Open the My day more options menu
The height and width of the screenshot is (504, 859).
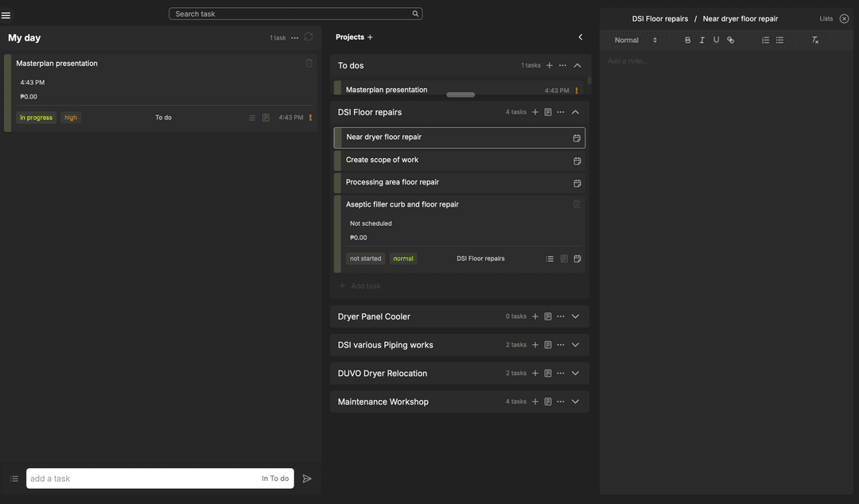click(295, 38)
